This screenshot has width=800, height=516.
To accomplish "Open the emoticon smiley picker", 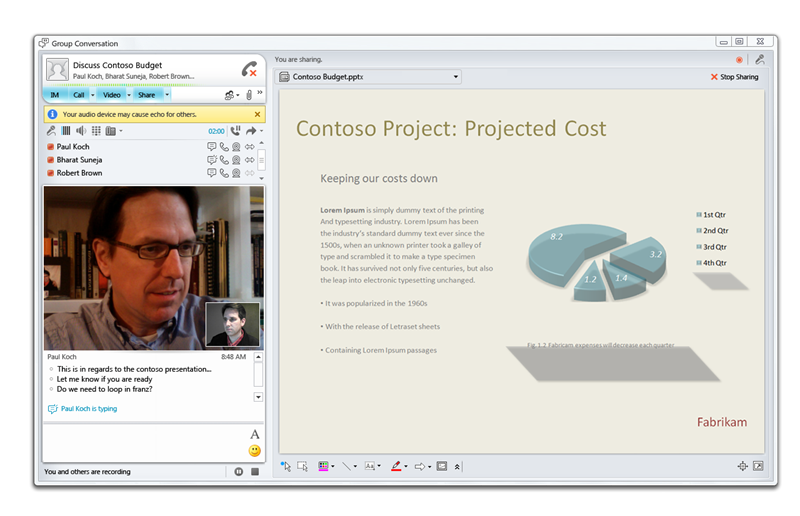I will click(255, 451).
